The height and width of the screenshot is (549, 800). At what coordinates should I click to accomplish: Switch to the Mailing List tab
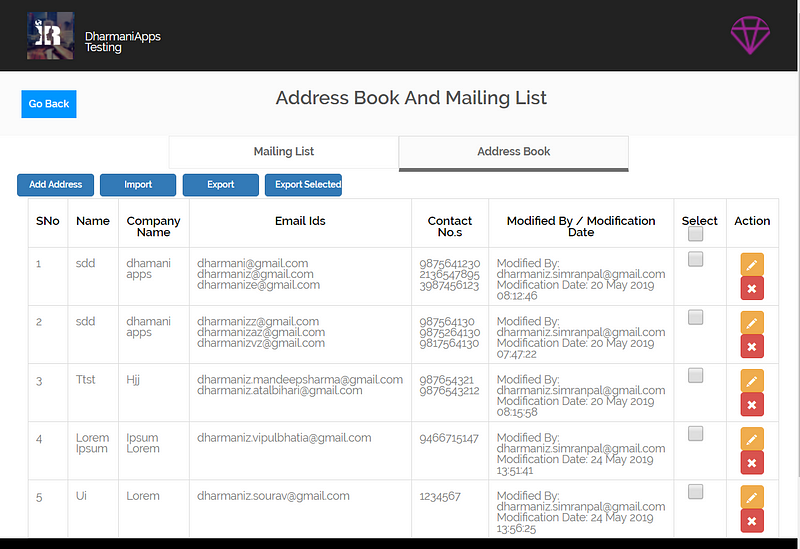click(284, 152)
